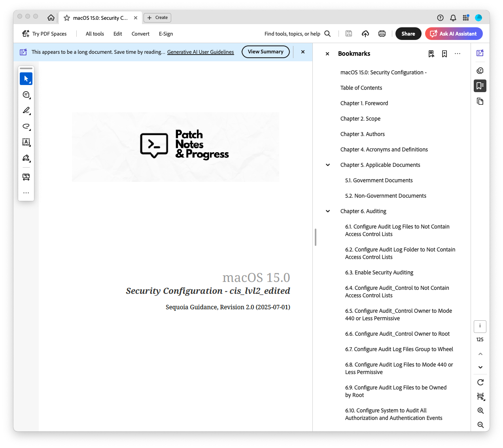Open the Pages thumbnails icon in right rail

(480, 102)
